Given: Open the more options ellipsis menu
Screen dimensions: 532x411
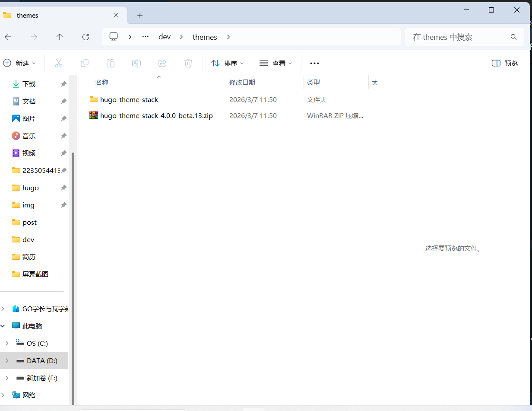Looking at the screenshot, I should coord(314,63).
